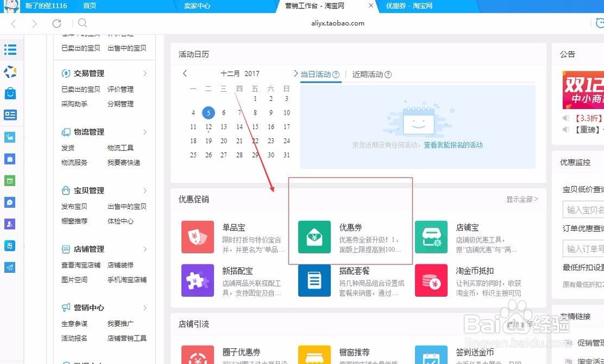Click the 圈子优惠券 red icon
The height and width of the screenshot is (364, 604).
coord(198,355)
